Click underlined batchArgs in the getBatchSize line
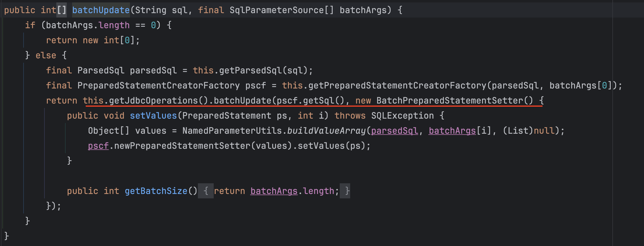644x246 pixels. pos(274,191)
